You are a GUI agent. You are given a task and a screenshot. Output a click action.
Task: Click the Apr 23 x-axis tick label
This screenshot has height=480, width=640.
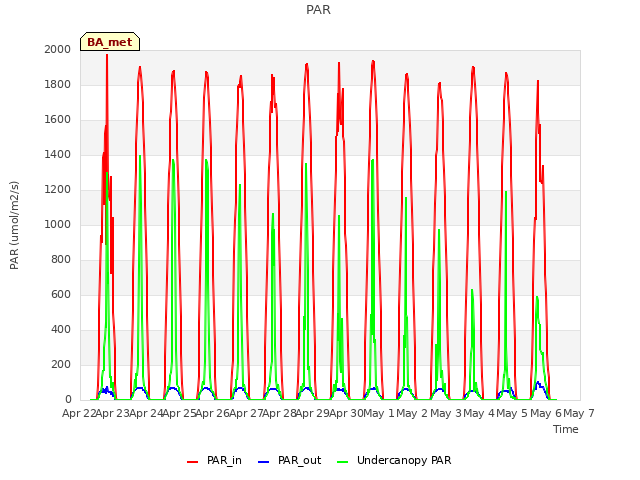click(x=113, y=413)
